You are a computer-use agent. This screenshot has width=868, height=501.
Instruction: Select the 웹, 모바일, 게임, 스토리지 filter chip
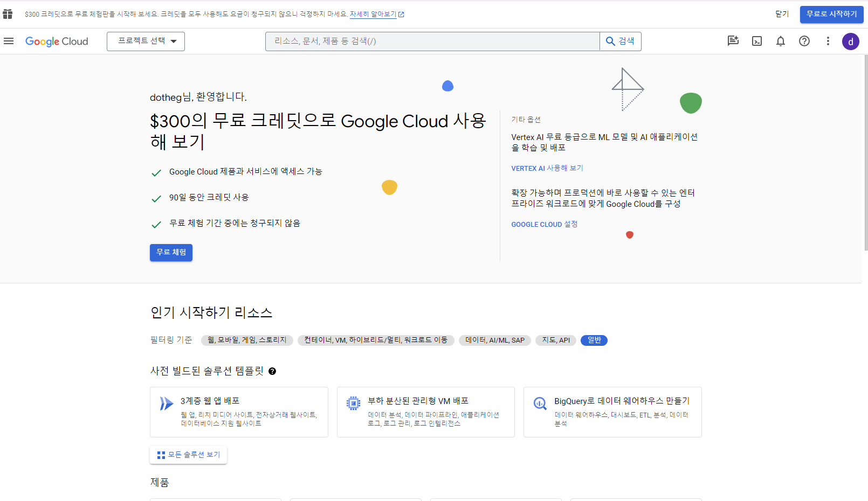coord(247,340)
